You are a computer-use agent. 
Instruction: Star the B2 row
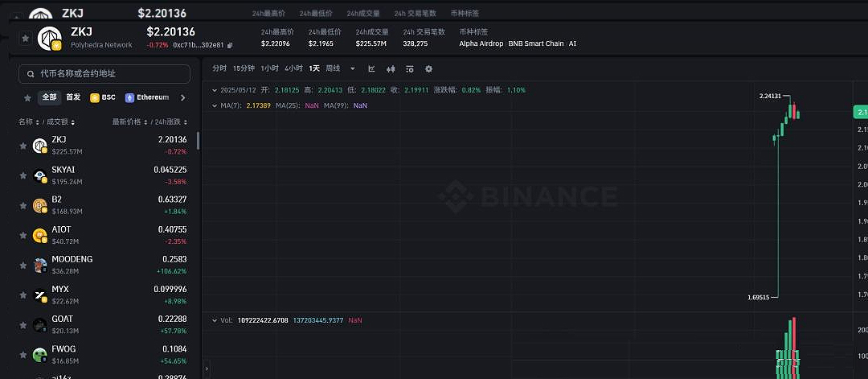point(23,205)
